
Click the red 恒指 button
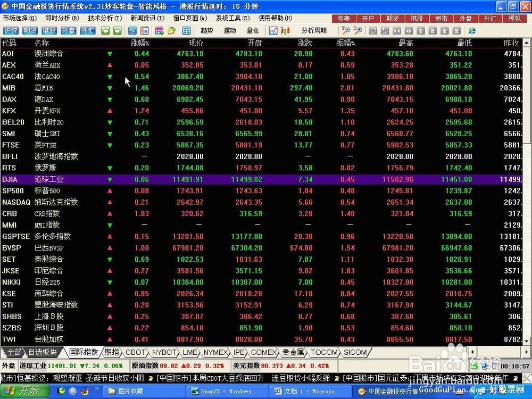[441, 18]
